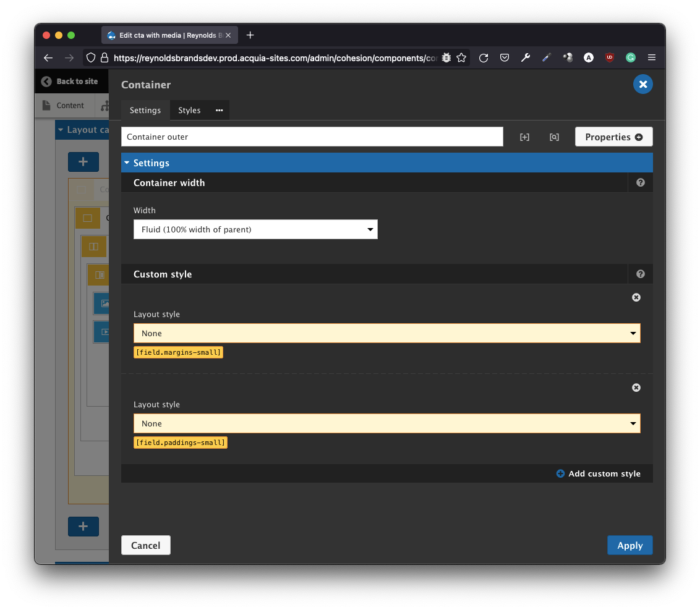Bookmark this page with the star icon

tap(461, 57)
